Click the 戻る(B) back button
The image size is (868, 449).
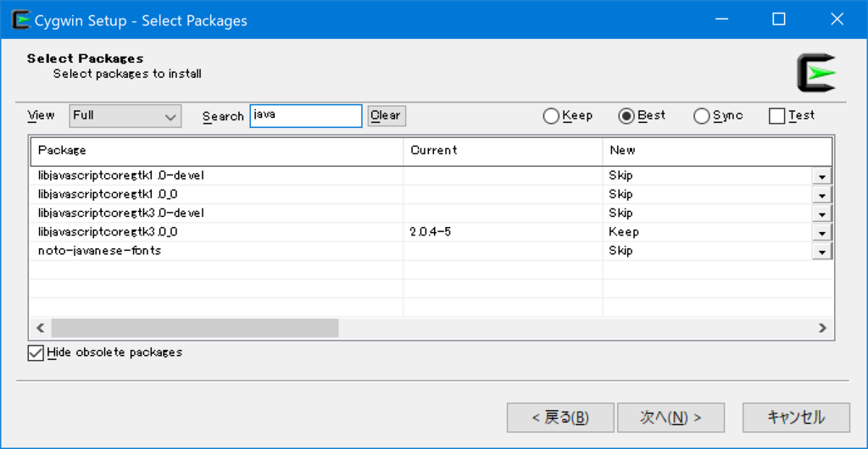(x=560, y=418)
